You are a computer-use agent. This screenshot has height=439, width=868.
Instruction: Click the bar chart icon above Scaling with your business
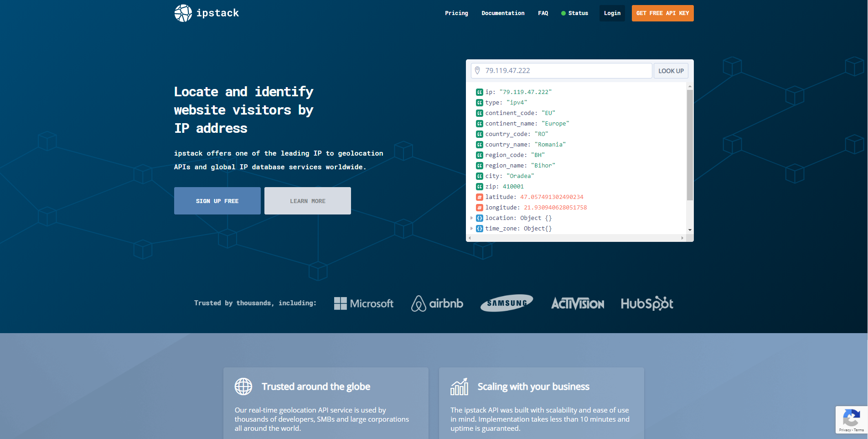(460, 386)
